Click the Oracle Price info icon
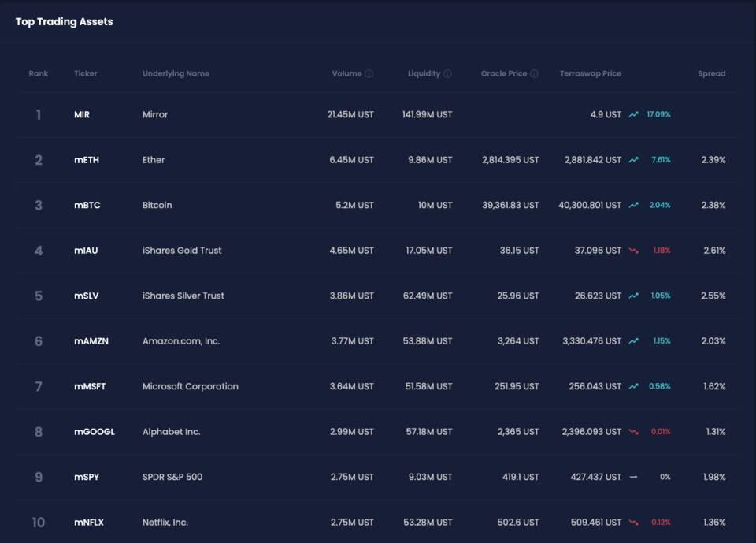The width and height of the screenshot is (756, 543). click(534, 74)
